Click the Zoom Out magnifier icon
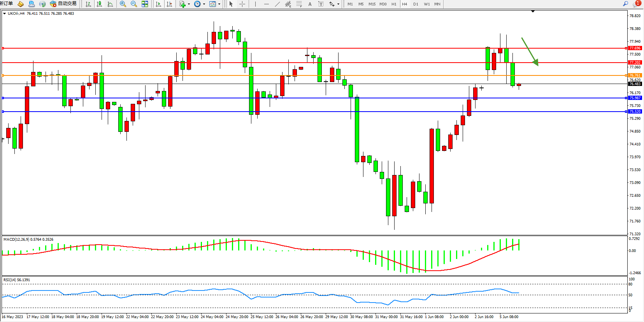The height and width of the screenshot is (322, 644). 134,4
